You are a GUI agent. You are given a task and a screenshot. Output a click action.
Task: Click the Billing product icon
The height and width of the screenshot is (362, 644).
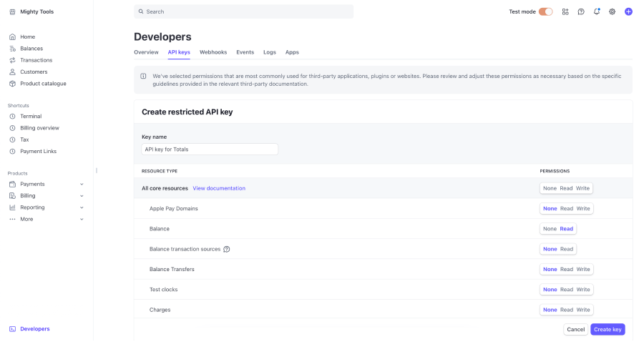pyautogui.click(x=12, y=196)
